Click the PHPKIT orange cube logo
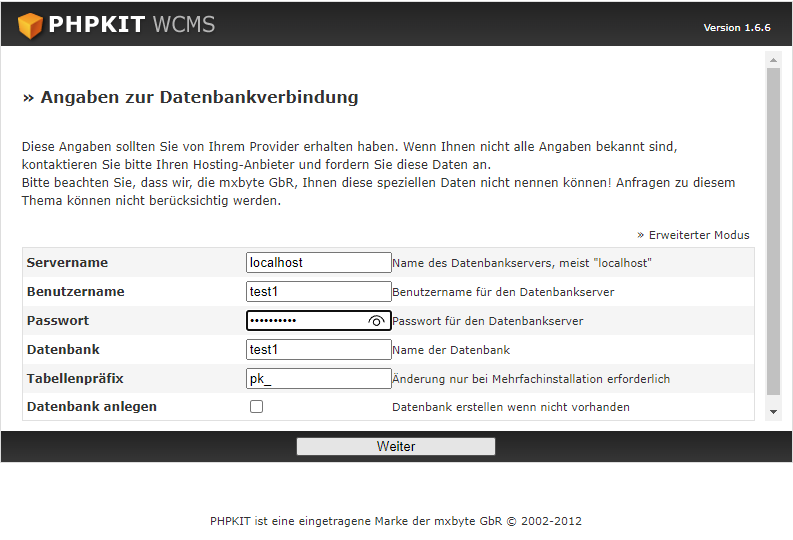 [x=31, y=25]
